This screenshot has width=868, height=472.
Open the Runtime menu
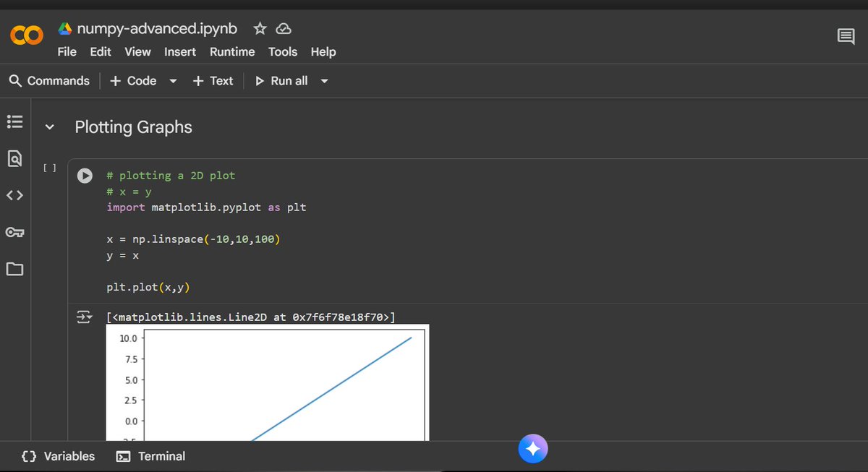point(232,51)
